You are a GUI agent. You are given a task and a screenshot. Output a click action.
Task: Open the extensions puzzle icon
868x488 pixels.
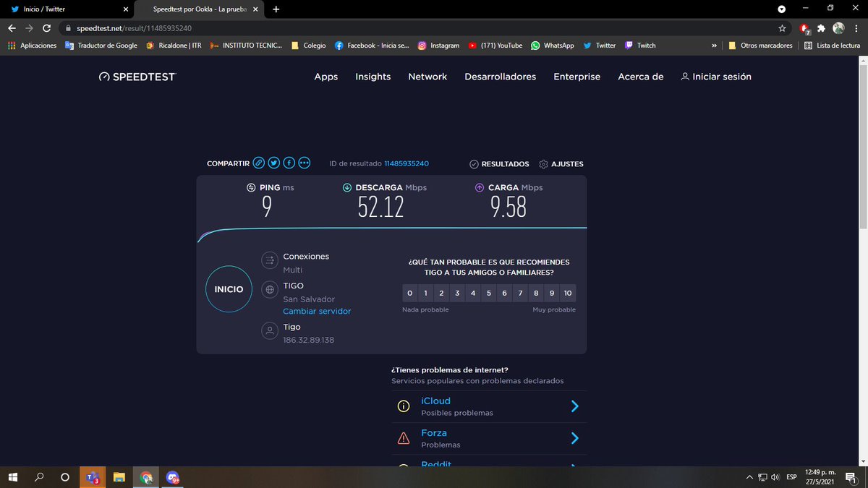(821, 28)
